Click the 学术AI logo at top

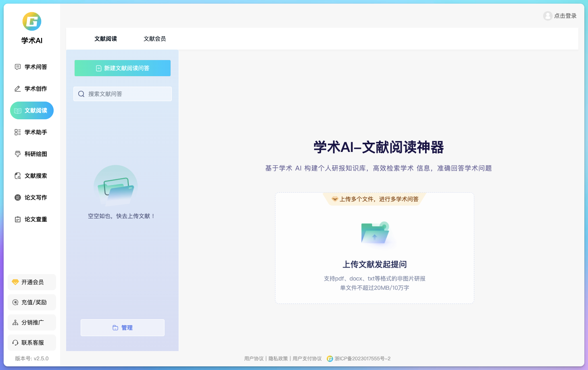(31, 21)
